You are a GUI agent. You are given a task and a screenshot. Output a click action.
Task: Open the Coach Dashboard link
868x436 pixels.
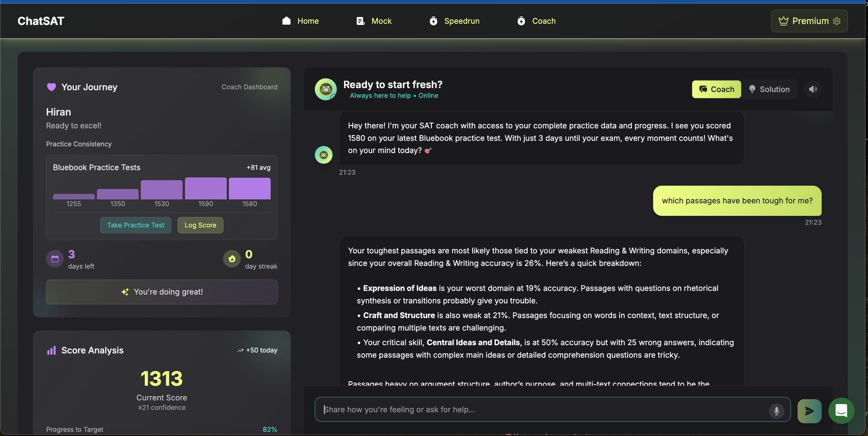pyautogui.click(x=249, y=87)
